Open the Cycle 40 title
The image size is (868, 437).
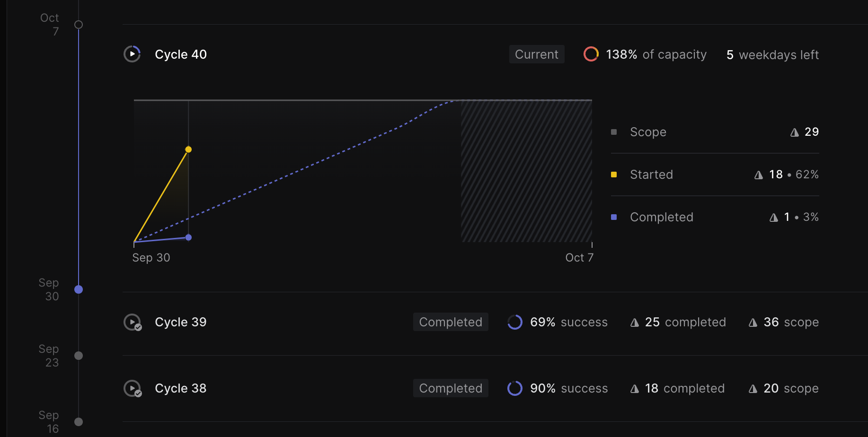(181, 54)
